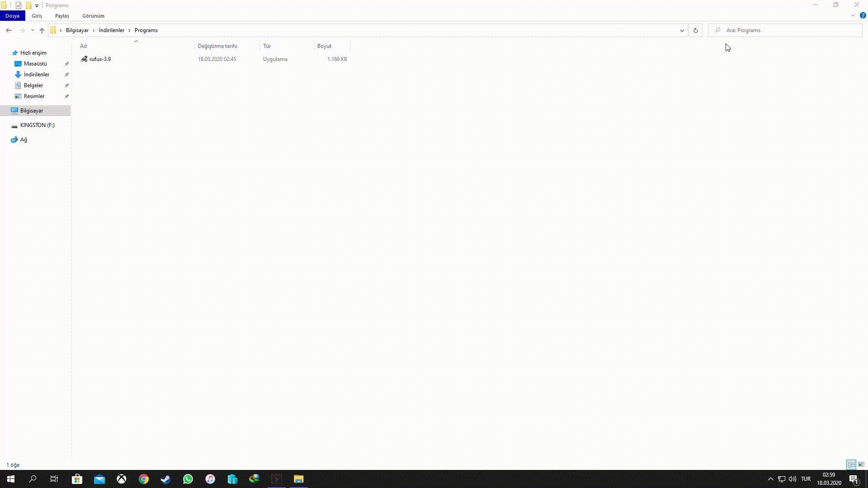This screenshot has height=488, width=868.
Task: Open the Explorer help icon
Action: coord(863,15)
